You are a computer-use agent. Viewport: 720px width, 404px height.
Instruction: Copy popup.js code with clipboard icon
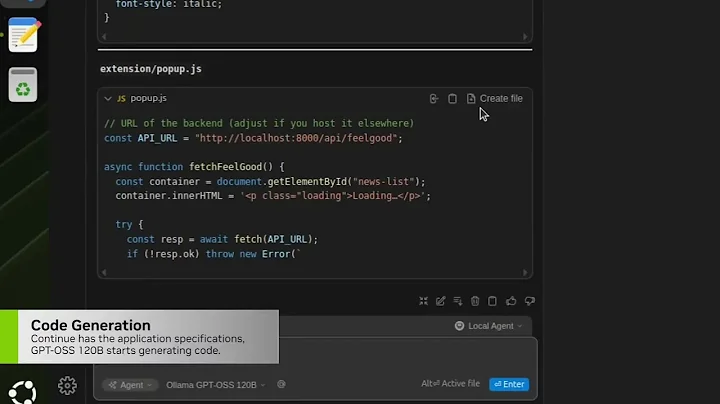(452, 98)
